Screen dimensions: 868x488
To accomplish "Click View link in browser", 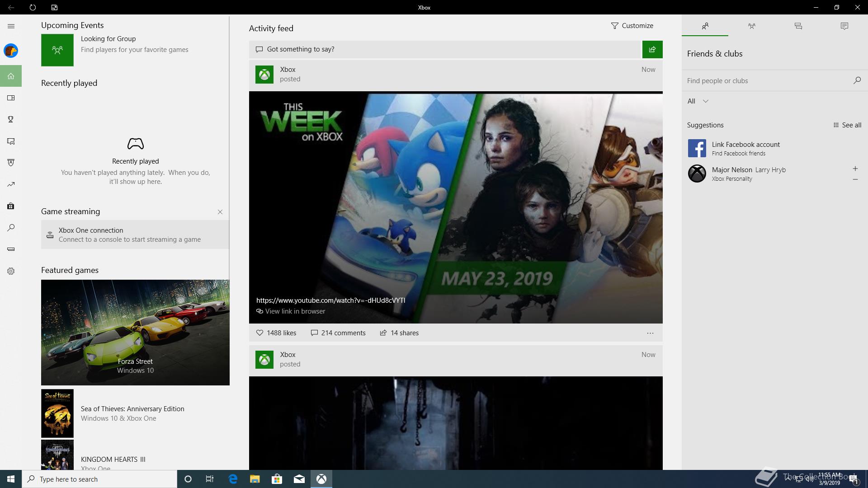I will 291,311.
